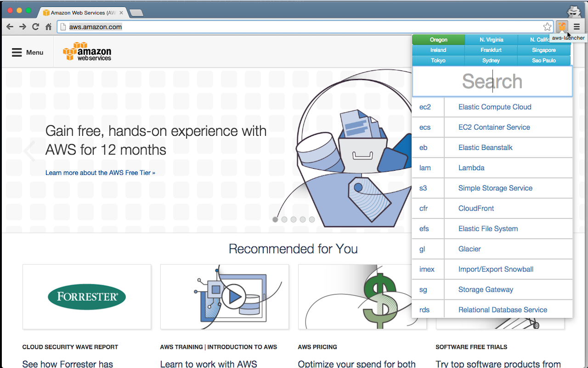The image size is (588, 368).
Task: Reload the page with the refresh icon
Action: tap(35, 27)
